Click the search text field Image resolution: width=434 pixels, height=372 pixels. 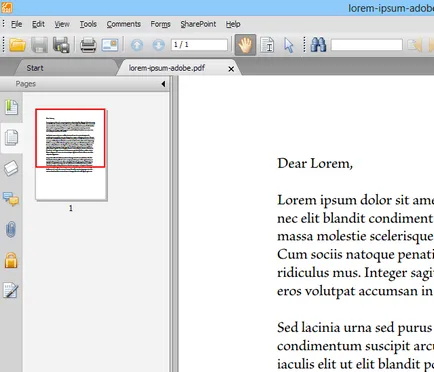pos(367,45)
